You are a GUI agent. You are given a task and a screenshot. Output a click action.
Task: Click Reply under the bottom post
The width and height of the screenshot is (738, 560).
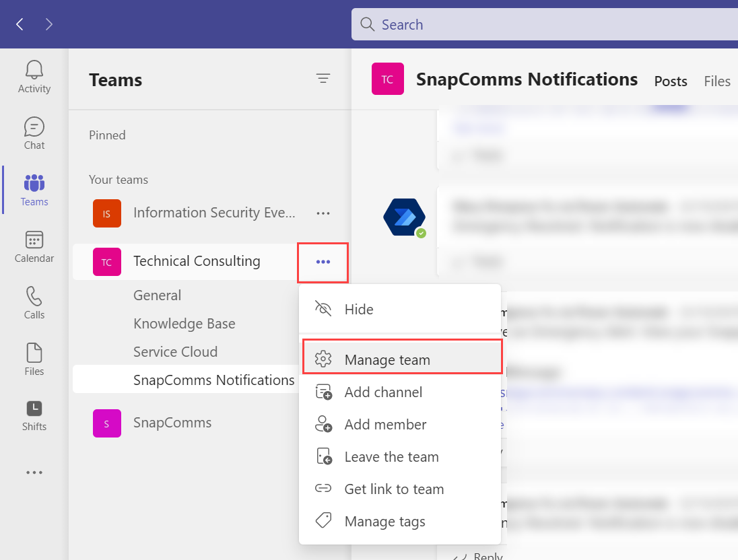488,556
